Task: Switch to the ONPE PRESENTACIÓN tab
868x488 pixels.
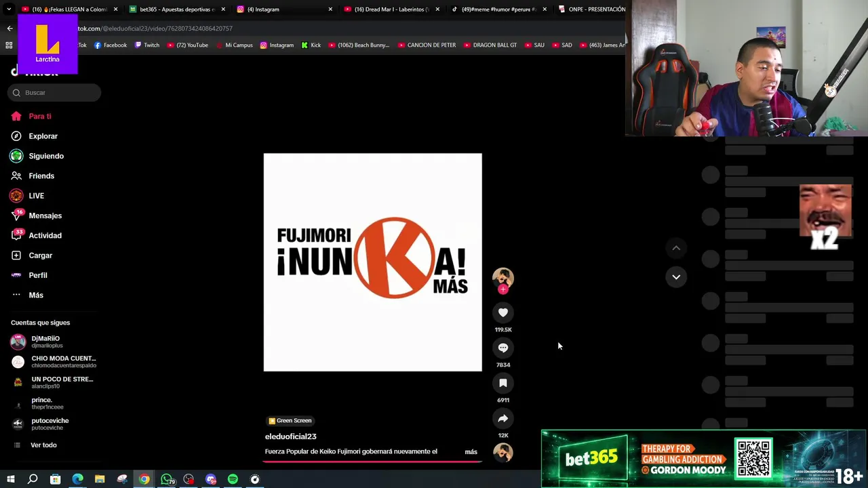Action: click(x=591, y=9)
